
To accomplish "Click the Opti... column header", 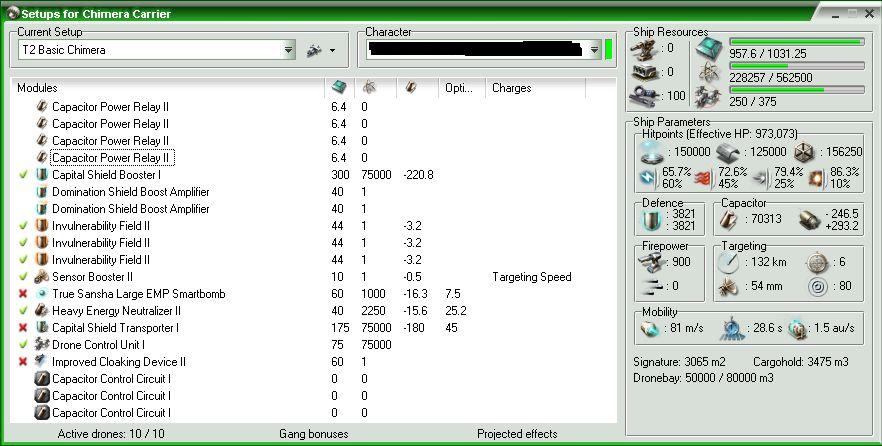I will point(459,88).
